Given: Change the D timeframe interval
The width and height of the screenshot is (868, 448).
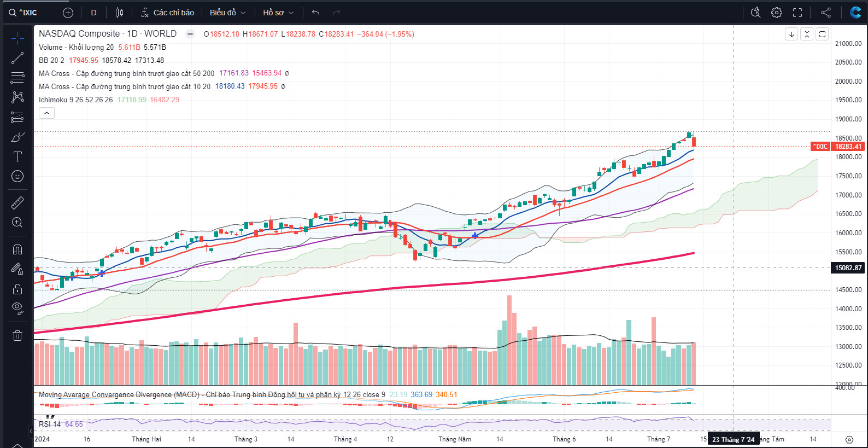Looking at the screenshot, I should click(93, 13).
